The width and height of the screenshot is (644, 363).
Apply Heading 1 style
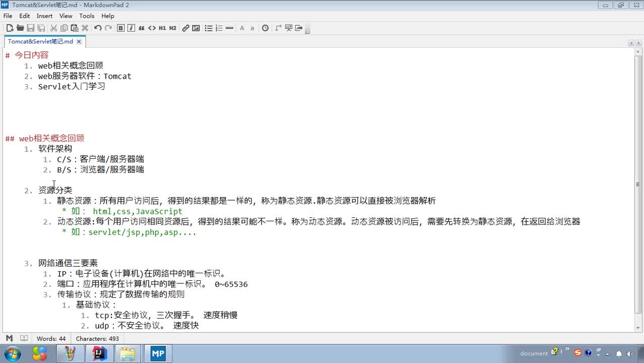(x=162, y=28)
